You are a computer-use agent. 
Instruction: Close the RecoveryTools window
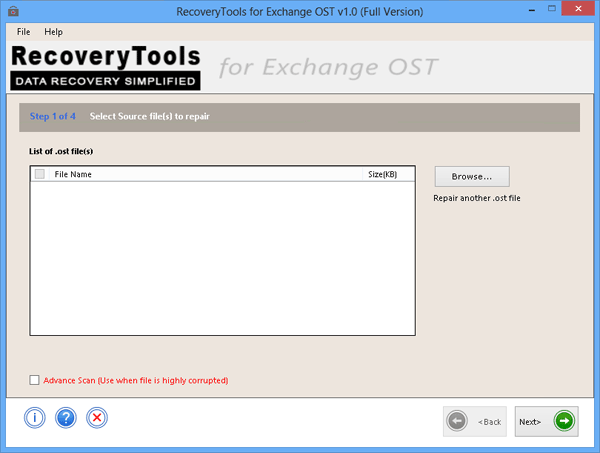(578, 9)
